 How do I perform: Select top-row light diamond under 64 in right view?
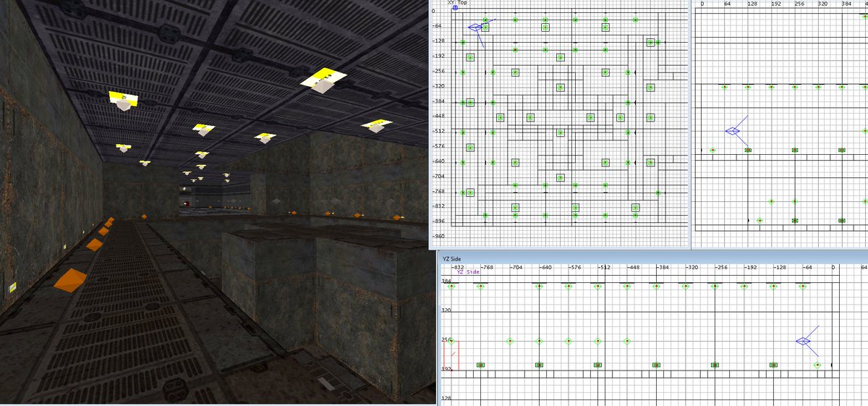pyautogui.click(x=725, y=87)
